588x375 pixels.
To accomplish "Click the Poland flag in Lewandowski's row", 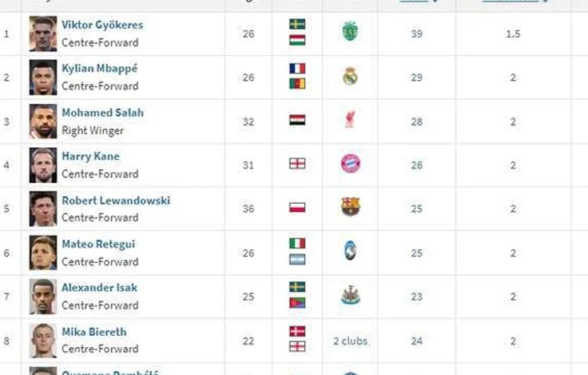I will pyautogui.click(x=297, y=208).
